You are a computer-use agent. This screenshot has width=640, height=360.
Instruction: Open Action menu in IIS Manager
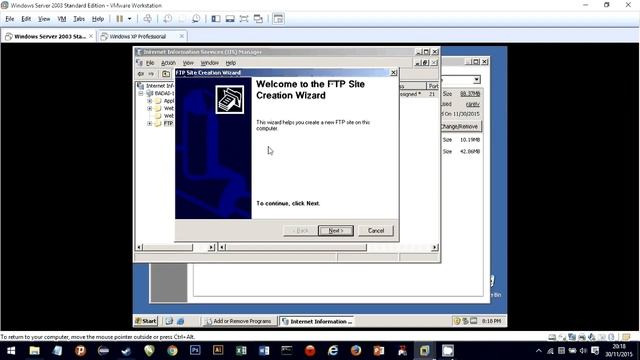168,63
